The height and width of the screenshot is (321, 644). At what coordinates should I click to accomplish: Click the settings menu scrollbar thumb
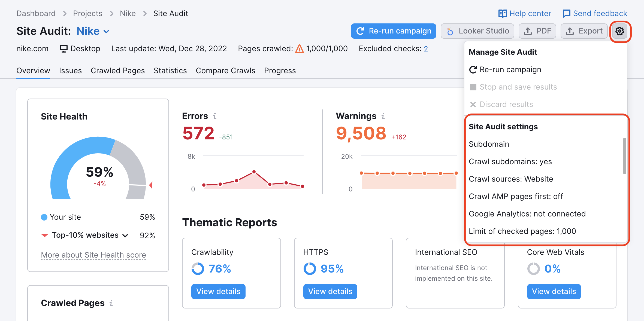click(x=624, y=156)
